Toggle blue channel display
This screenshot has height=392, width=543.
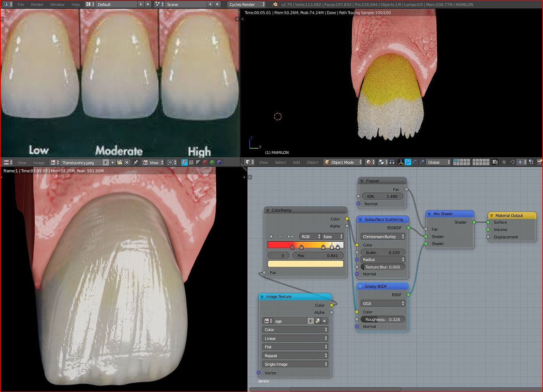(x=220, y=162)
